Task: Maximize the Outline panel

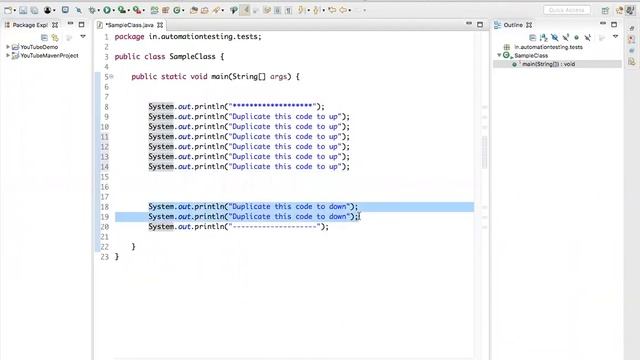Action: point(614,24)
